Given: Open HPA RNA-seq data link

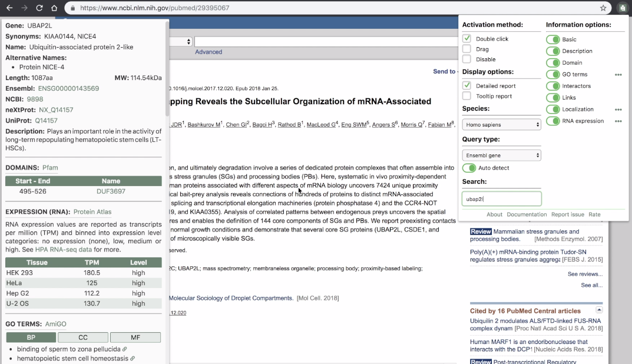Looking at the screenshot, I should 63,250.
